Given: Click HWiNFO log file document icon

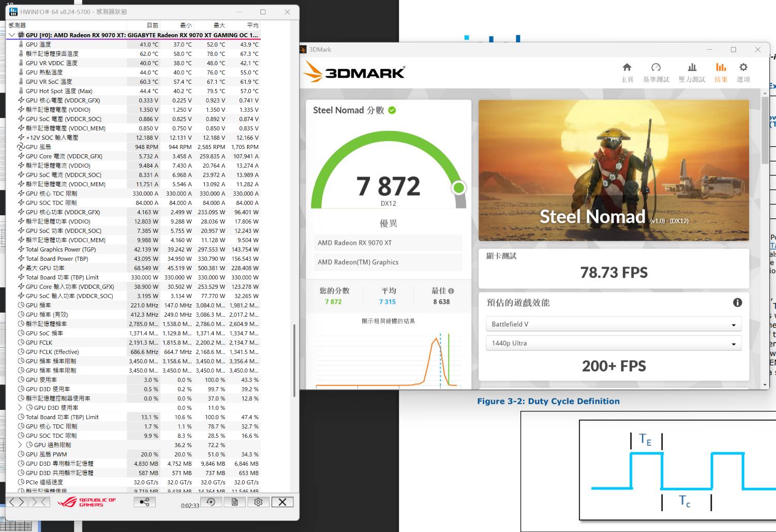Looking at the screenshot, I should tap(234, 502).
